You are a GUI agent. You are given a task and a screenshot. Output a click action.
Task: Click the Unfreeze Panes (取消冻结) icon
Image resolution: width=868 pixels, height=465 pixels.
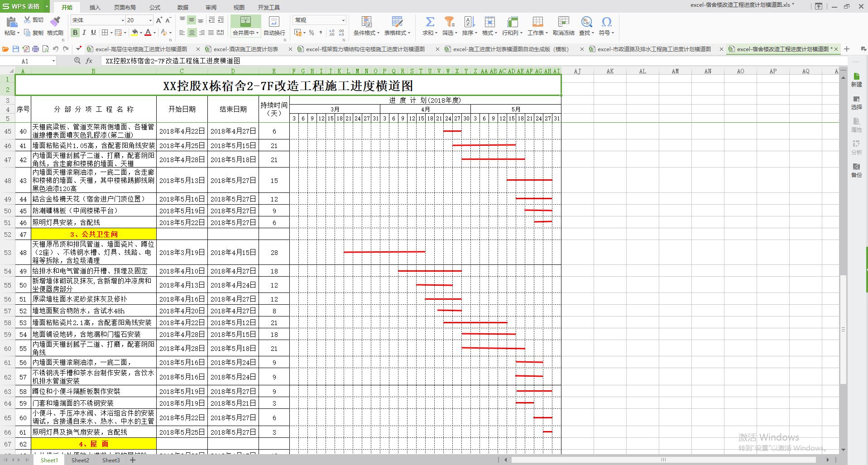(x=563, y=22)
